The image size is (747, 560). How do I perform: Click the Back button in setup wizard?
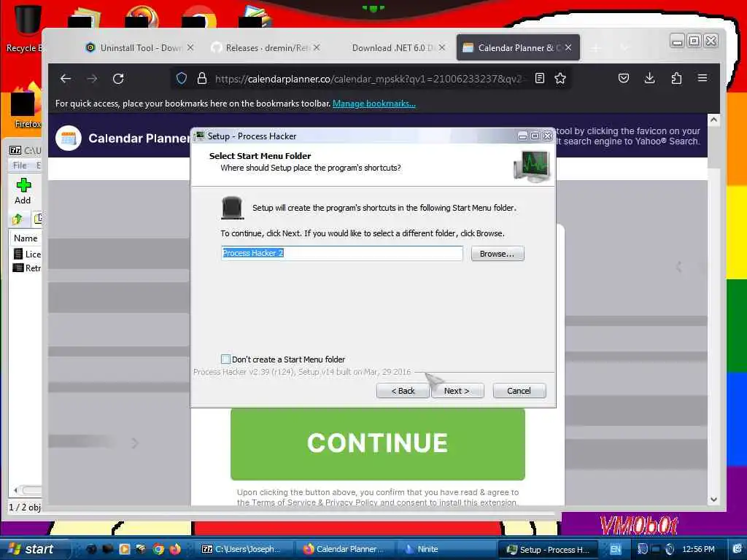tap(403, 391)
